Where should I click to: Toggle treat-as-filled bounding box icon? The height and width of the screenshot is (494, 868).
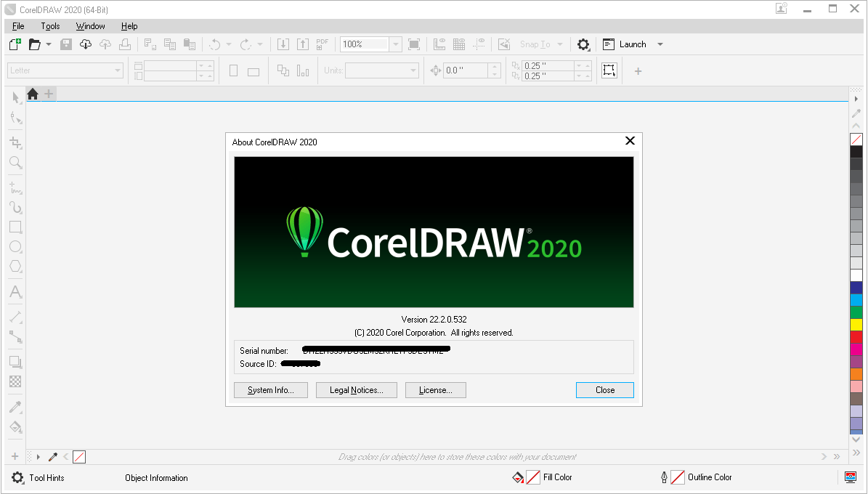(609, 70)
